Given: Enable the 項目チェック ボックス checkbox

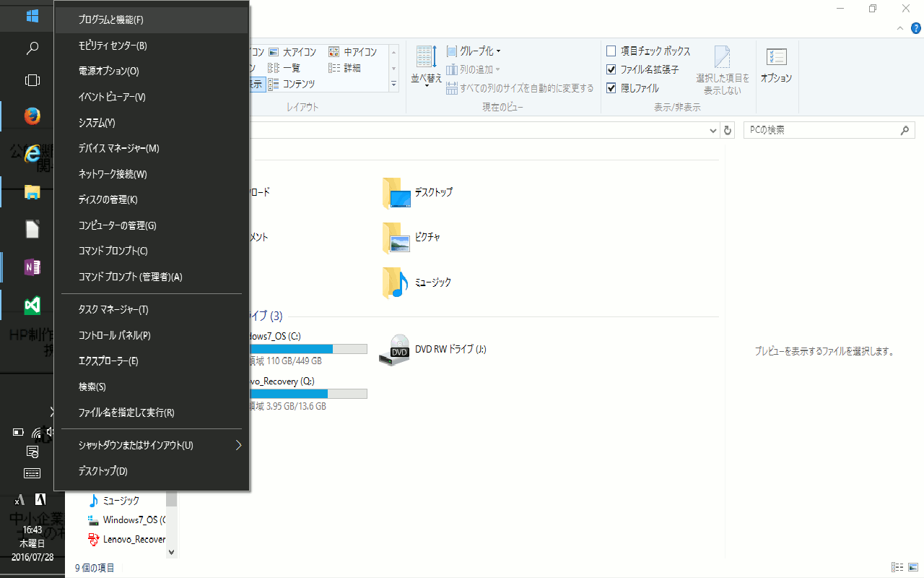Looking at the screenshot, I should 611,51.
